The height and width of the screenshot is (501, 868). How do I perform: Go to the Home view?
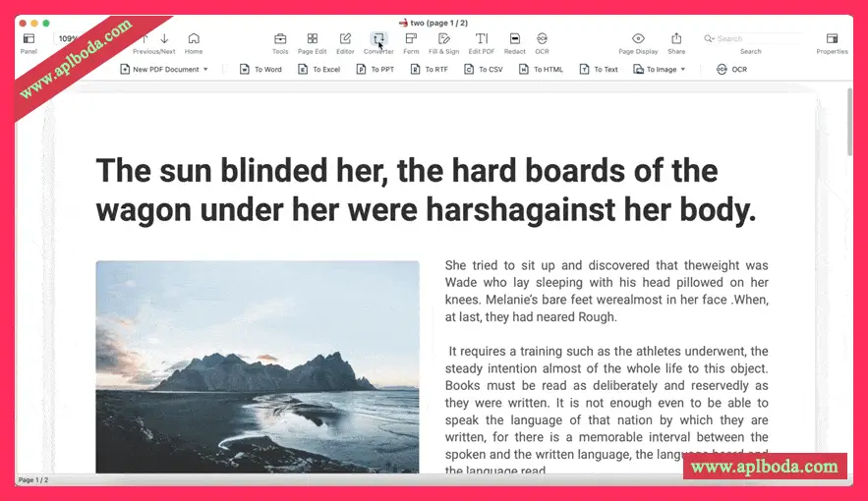click(194, 39)
